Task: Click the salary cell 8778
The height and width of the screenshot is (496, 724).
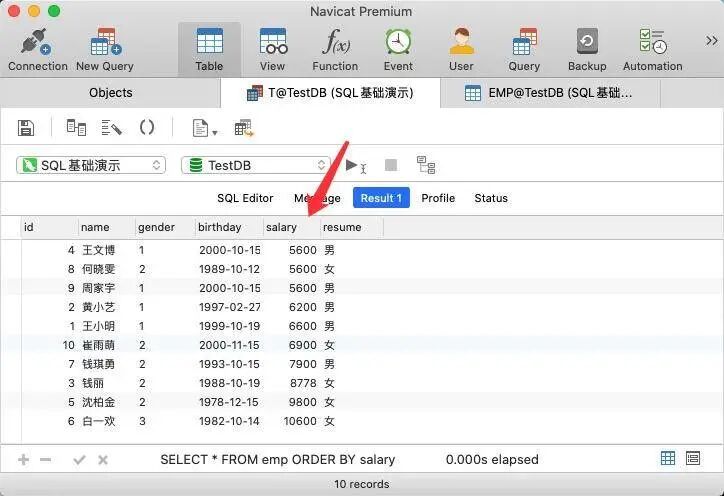Action: coord(303,383)
